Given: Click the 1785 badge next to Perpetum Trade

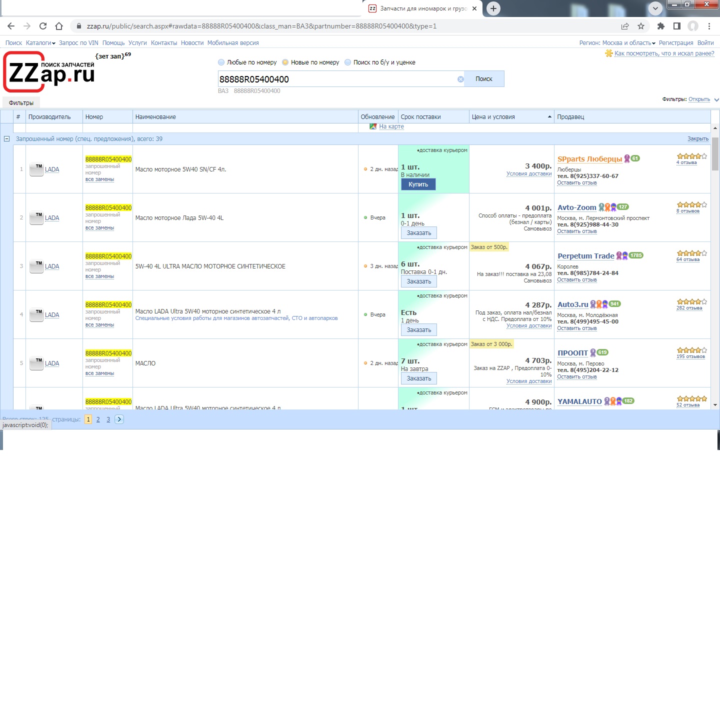Looking at the screenshot, I should pos(636,255).
